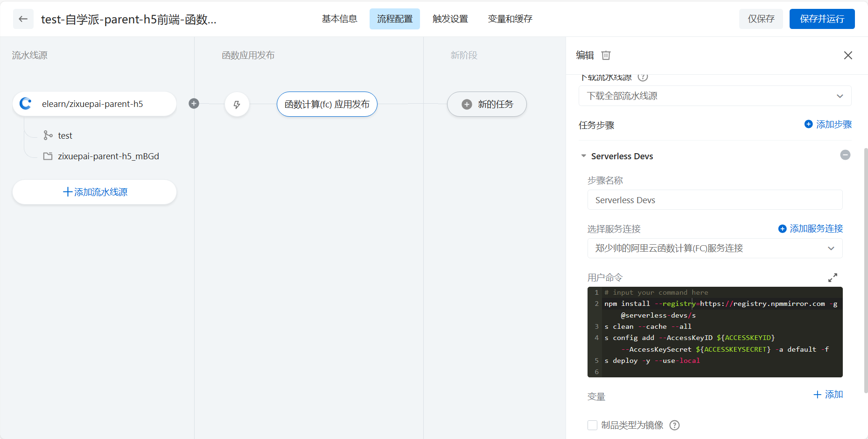Click the pipeline title test-自学派-parent-h5前端

(129, 19)
